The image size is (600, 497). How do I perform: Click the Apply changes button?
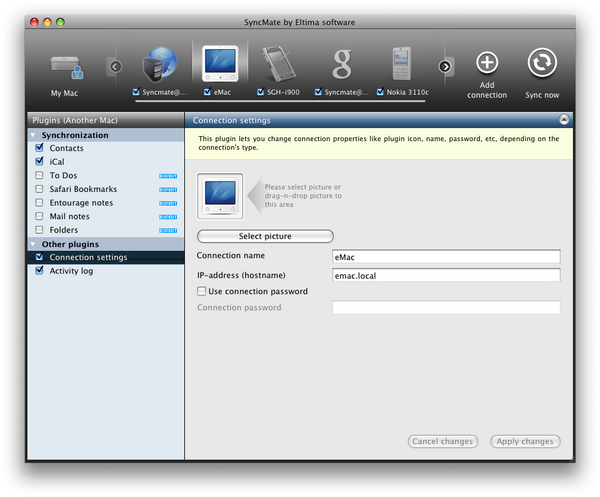pos(525,441)
